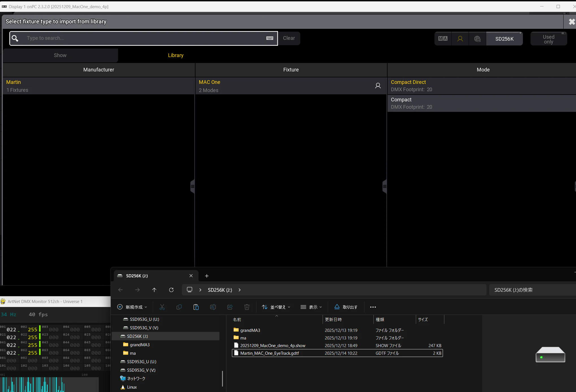Screen dimensions: 576x392
Task: Click the Share icon
Action: pos(230,307)
